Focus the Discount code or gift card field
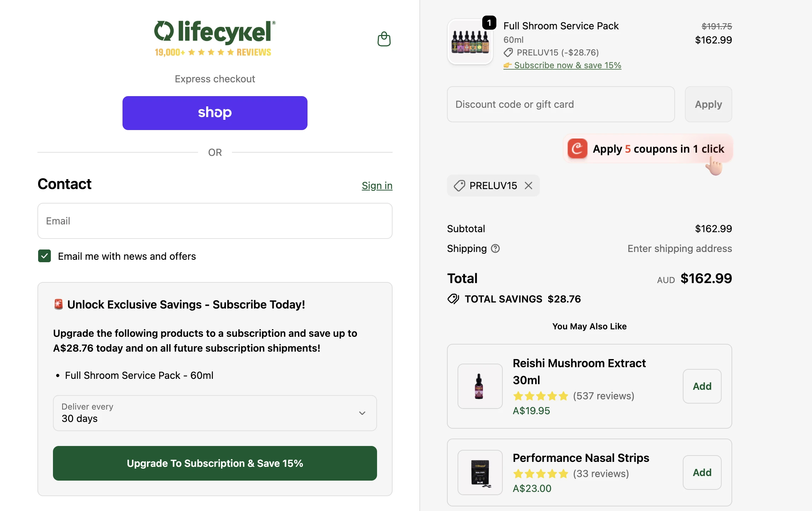The width and height of the screenshot is (812, 511). pos(561,104)
